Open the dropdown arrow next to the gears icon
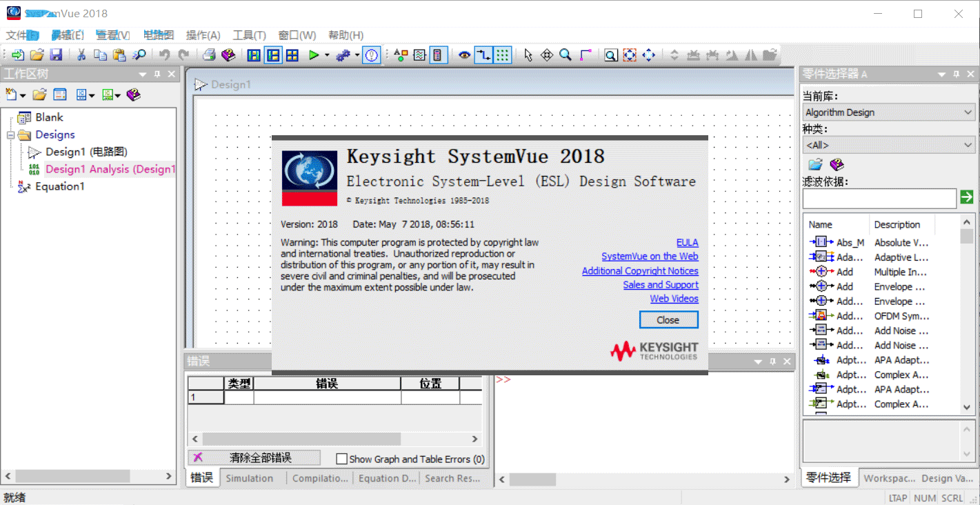Image resolution: width=980 pixels, height=505 pixels. pos(357,55)
